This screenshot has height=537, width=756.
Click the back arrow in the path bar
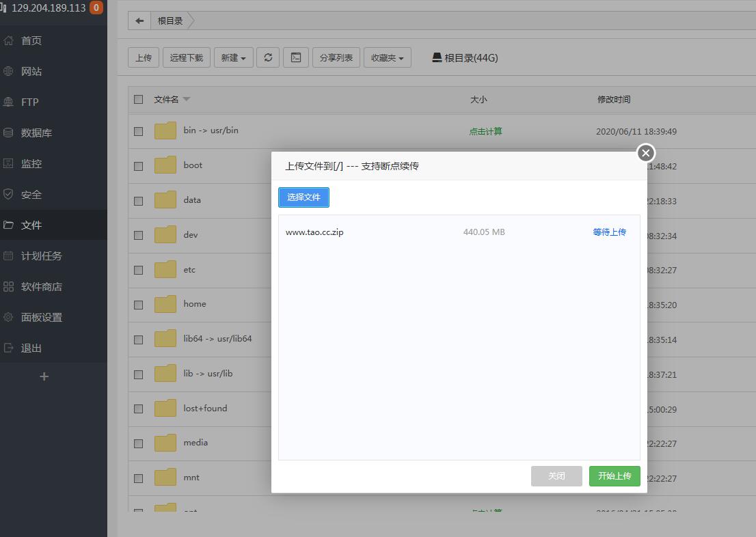coord(139,20)
